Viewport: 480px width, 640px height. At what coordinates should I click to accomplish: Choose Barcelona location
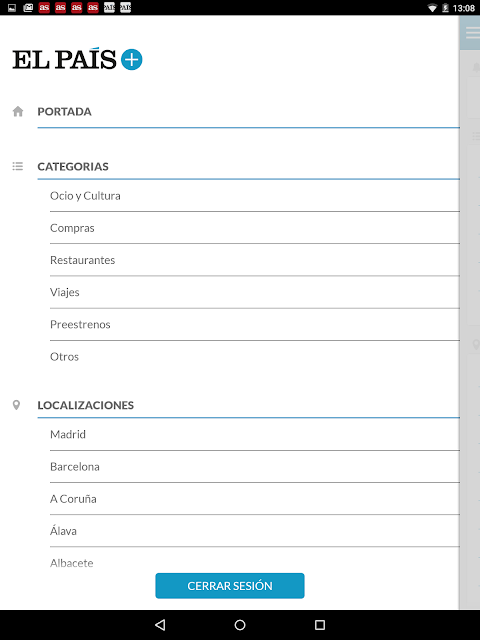(x=255, y=467)
